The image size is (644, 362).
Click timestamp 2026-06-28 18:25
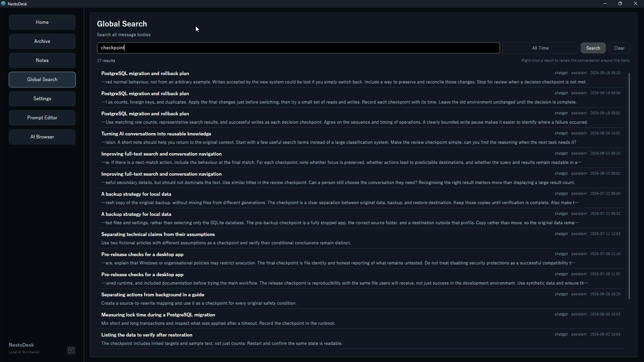tap(605, 294)
